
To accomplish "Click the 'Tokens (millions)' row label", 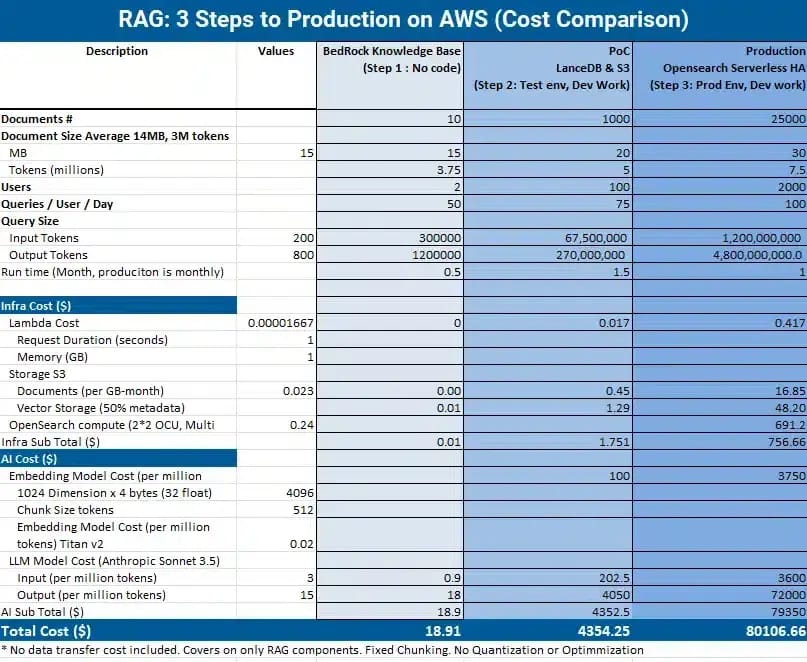I will [x=56, y=170].
